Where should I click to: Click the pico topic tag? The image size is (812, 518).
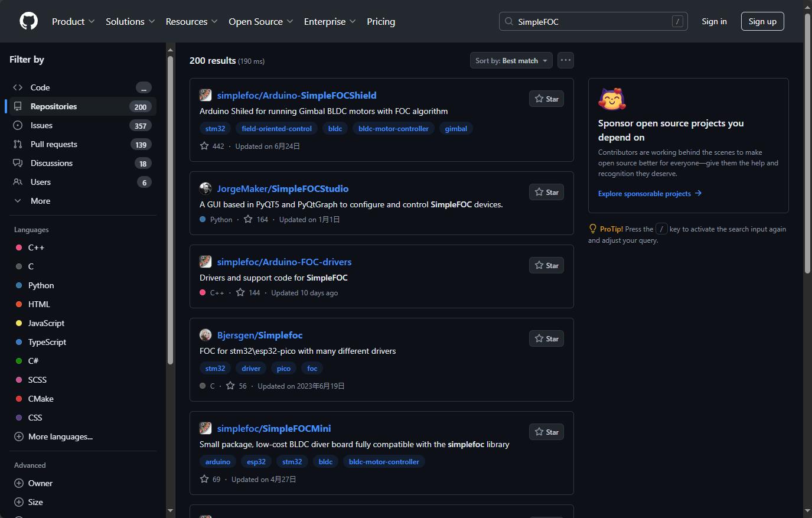coord(283,368)
